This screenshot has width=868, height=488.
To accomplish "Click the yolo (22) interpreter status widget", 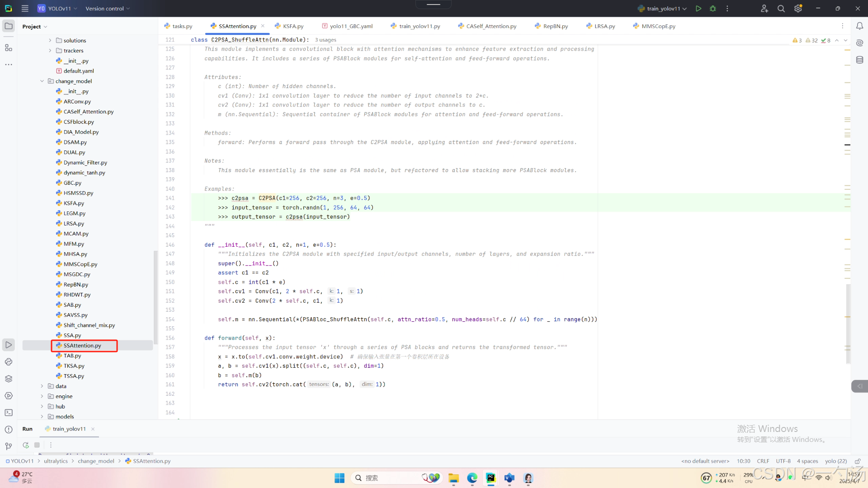I will 835,461.
